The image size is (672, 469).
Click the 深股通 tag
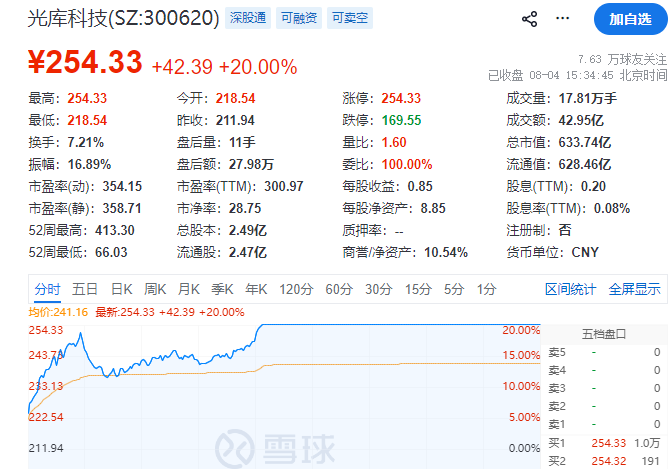248,18
